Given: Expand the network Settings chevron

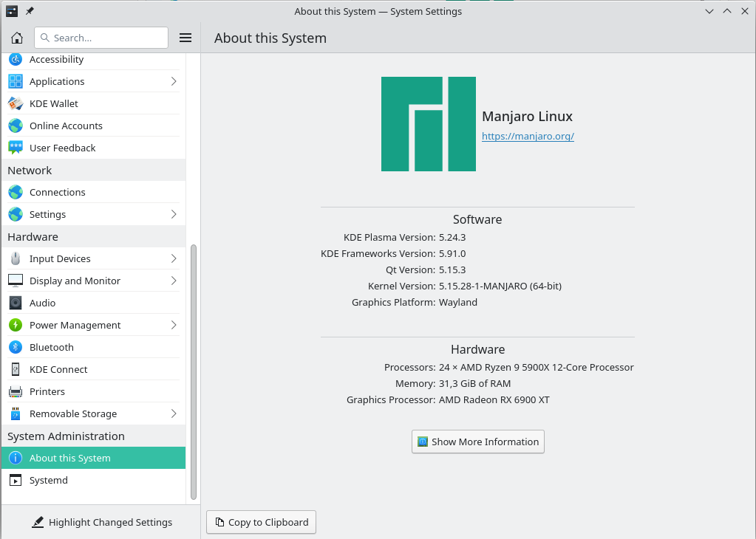Looking at the screenshot, I should (174, 214).
